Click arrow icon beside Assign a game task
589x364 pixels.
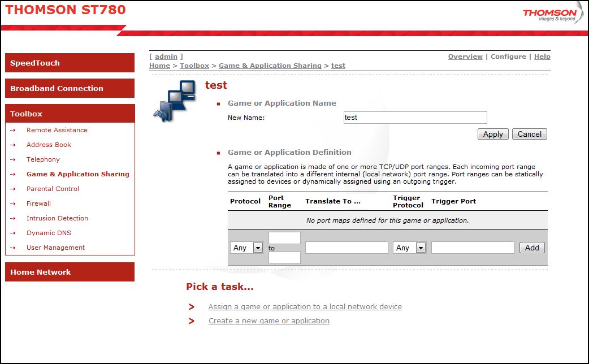(192, 307)
